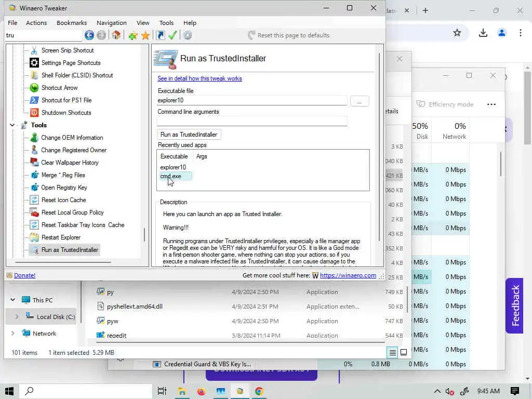Select explorer10 in recently used apps
Screen dimensions: 532x399
(x=173, y=167)
